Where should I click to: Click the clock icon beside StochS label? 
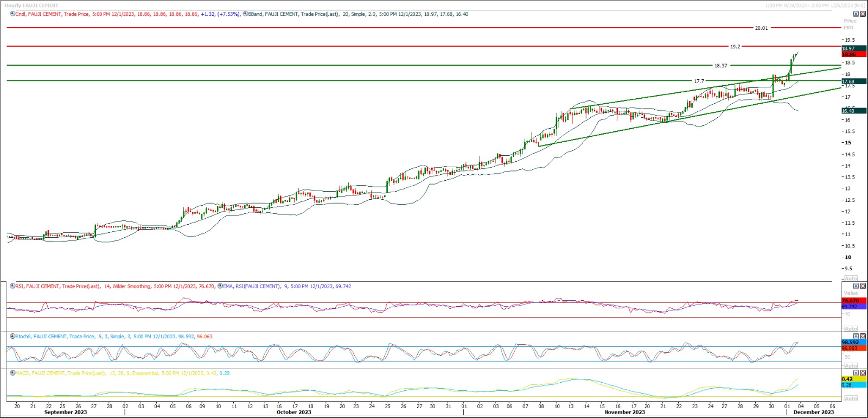pyautogui.click(x=12, y=337)
